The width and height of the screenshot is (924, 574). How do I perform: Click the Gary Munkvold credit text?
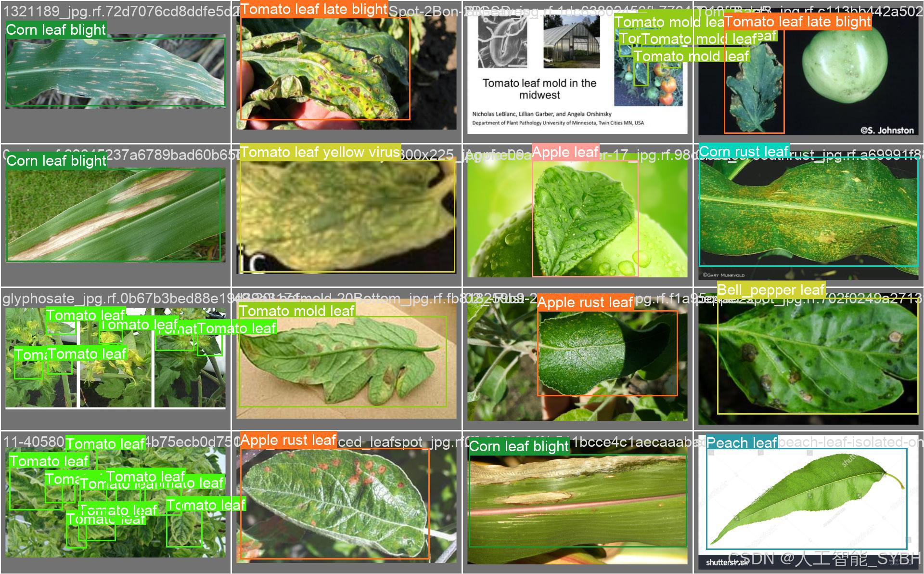[723, 275]
